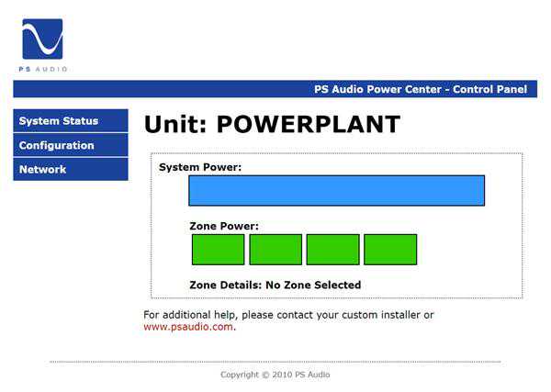Image resolution: width=551 pixels, height=392 pixels.
Task: Open the System Status page
Action: point(59,121)
